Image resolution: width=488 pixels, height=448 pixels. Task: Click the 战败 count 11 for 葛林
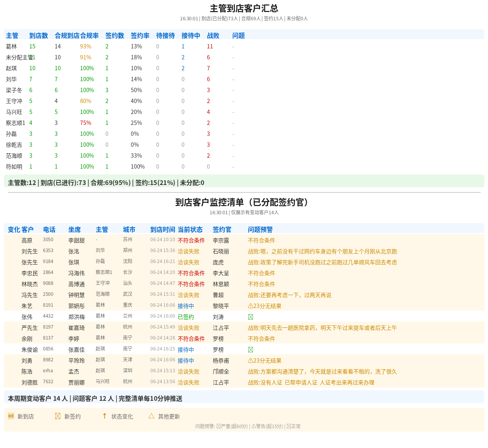coord(210,46)
